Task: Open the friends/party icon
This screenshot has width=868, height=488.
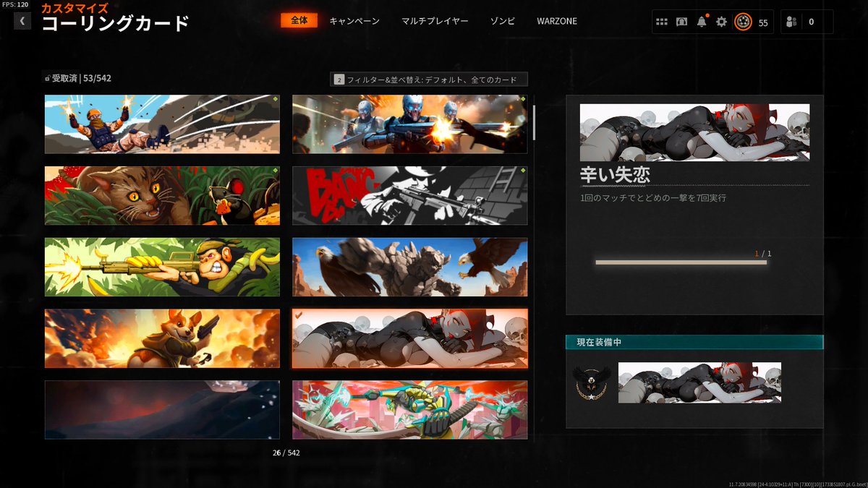Action: tap(791, 22)
